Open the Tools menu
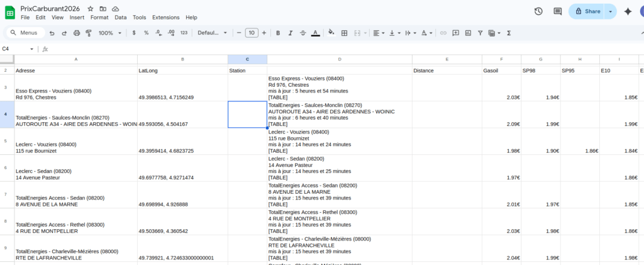The width and height of the screenshot is (644, 265). (x=139, y=17)
